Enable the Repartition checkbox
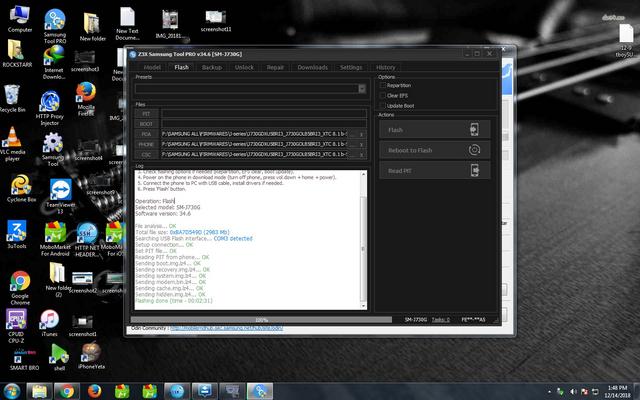 click(x=383, y=85)
